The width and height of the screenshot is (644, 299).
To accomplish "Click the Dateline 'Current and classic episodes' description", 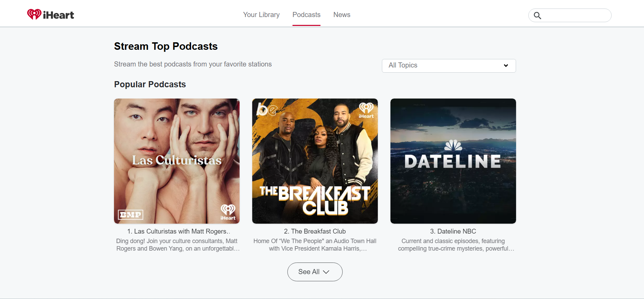I will (x=453, y=245).
